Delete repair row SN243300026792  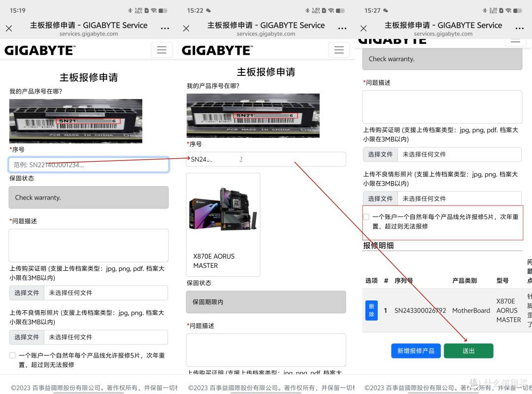click(x=371, y=310)
